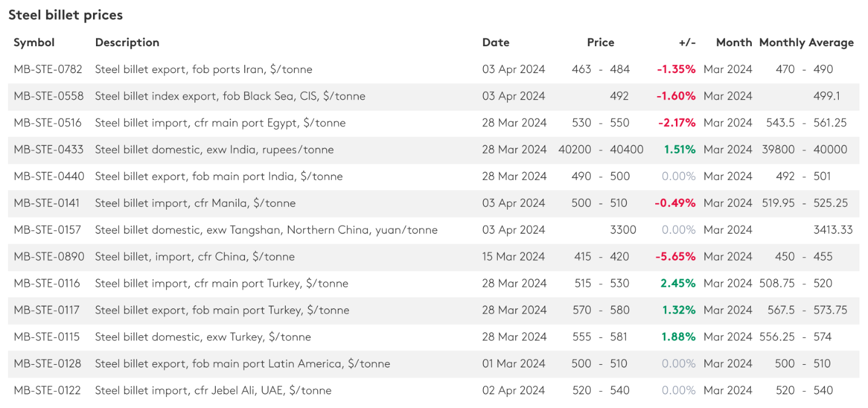Image resolution: width=868 pixels, height=408 pixels.
Task: Open Steel billet export fob Turkey
Action: tap(222, 310)
